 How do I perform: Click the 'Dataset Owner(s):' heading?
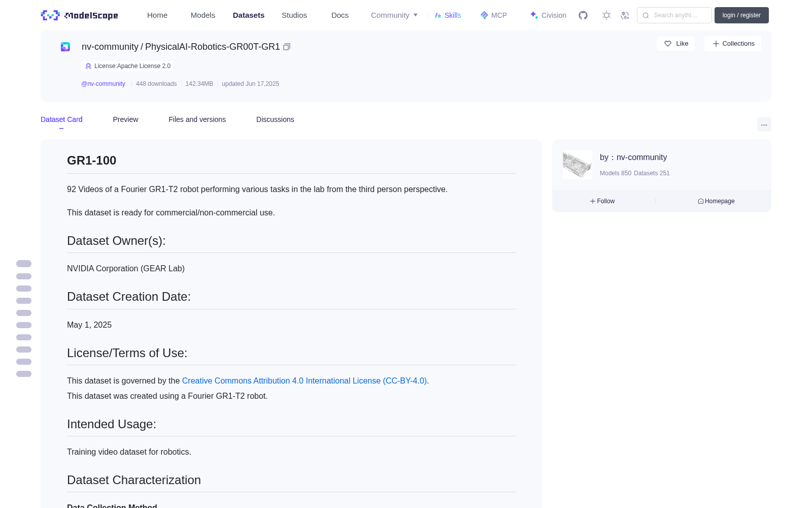(x=116, y=241)
